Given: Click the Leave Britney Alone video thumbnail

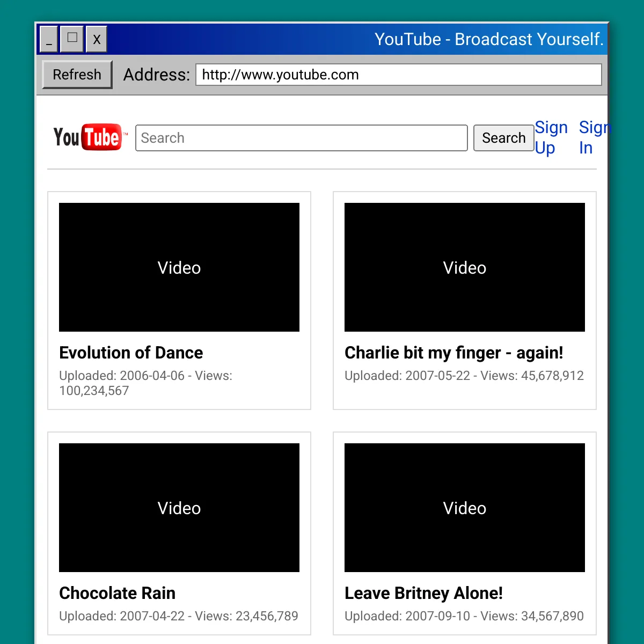Looking at the screenshot, I should pyautogui.click(x=464, y=507).
